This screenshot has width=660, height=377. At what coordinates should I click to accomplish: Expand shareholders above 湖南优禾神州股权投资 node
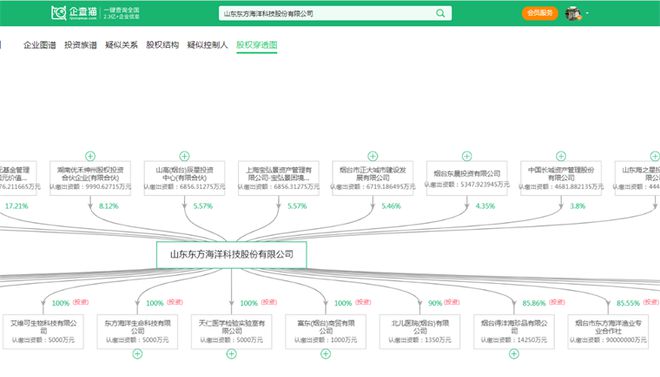point(90,156)
